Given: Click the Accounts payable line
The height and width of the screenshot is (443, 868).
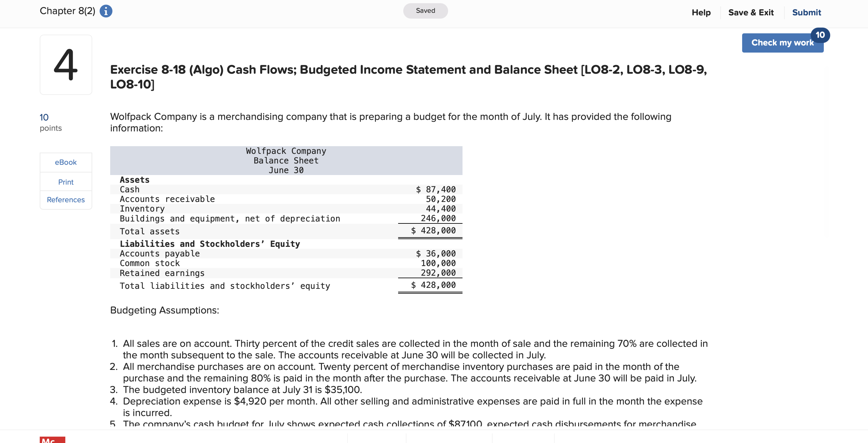Looking at the screenshot, I should 160,253.
